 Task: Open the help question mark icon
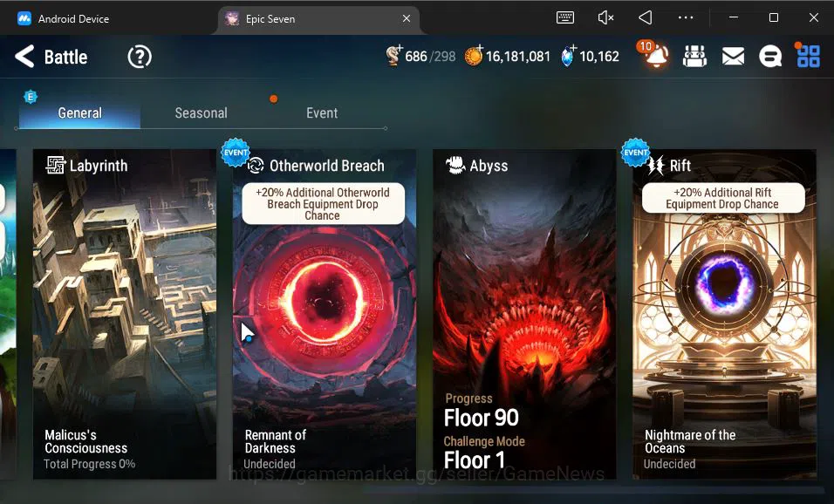click(140, 57)
